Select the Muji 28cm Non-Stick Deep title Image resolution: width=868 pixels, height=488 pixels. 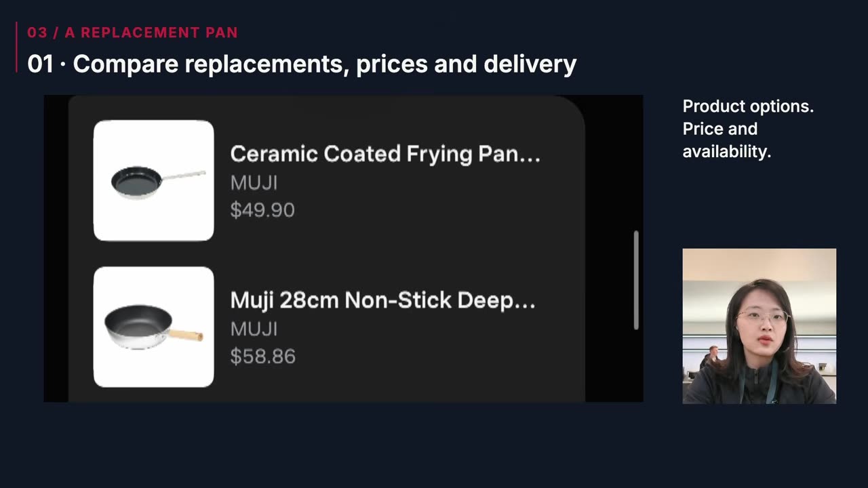(x=382, y=300)
